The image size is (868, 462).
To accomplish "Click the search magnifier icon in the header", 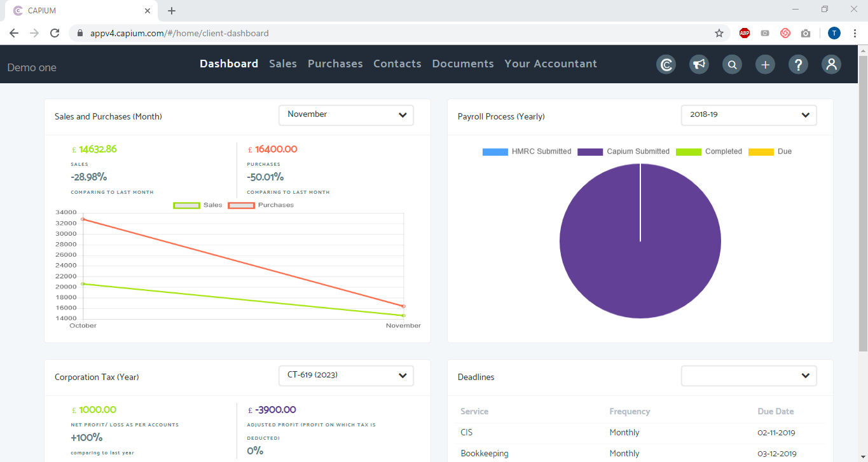I will pos(732,64).
